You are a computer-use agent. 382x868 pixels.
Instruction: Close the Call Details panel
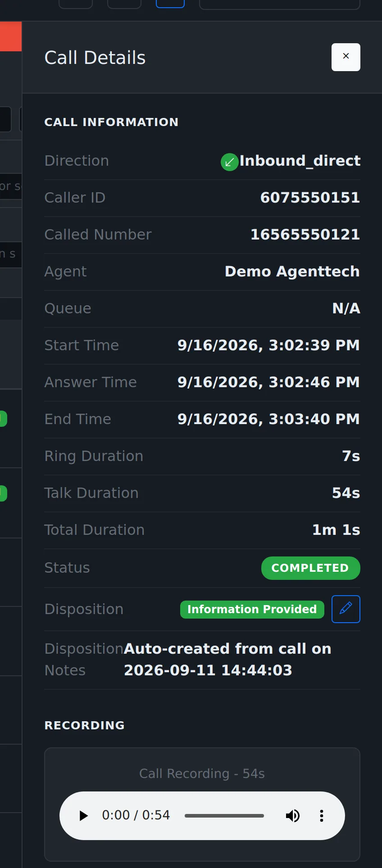[x=346, y=57]
